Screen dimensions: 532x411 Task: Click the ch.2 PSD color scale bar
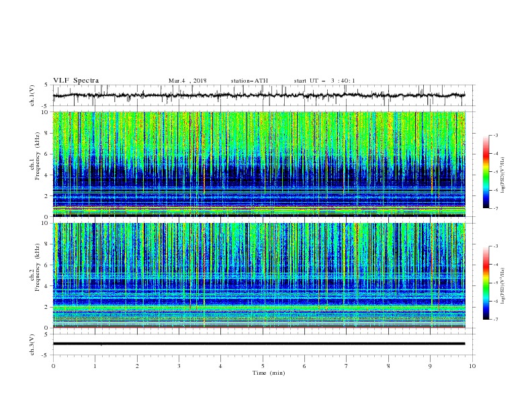click(486, 283)
